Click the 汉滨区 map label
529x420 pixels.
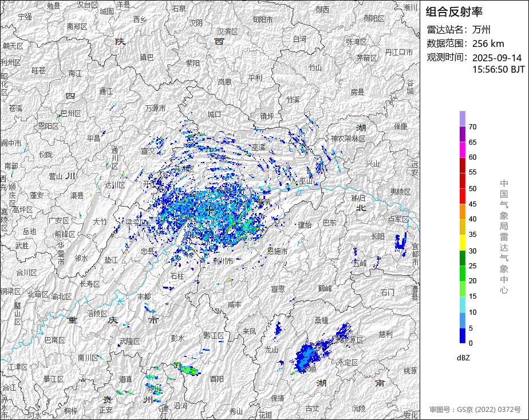[x=228, y=31]
